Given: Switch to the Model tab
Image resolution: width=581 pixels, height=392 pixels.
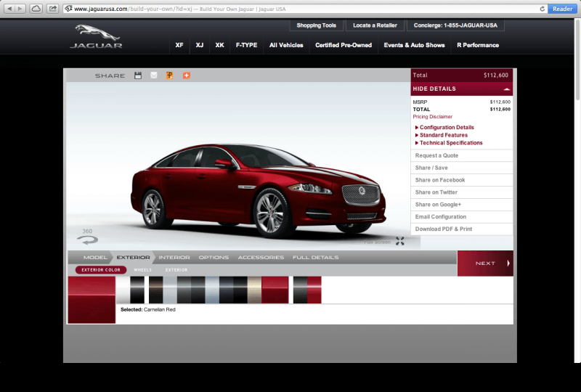Looking at the screenshot, I should [95, 257].
